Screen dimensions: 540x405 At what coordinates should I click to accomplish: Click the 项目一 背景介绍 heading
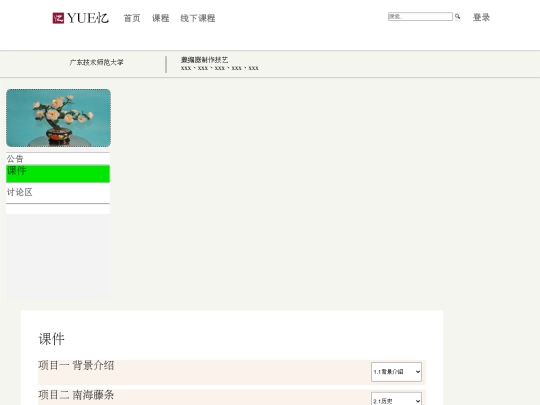(76, 365)
